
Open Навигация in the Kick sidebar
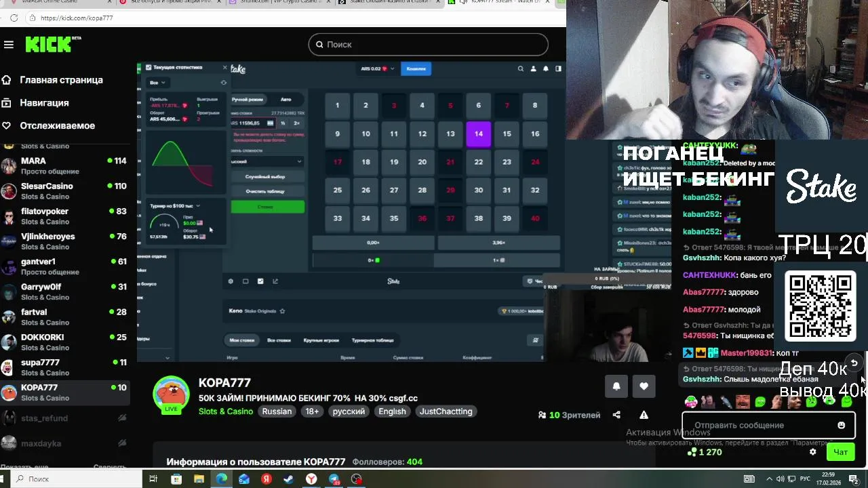[44, 103]
